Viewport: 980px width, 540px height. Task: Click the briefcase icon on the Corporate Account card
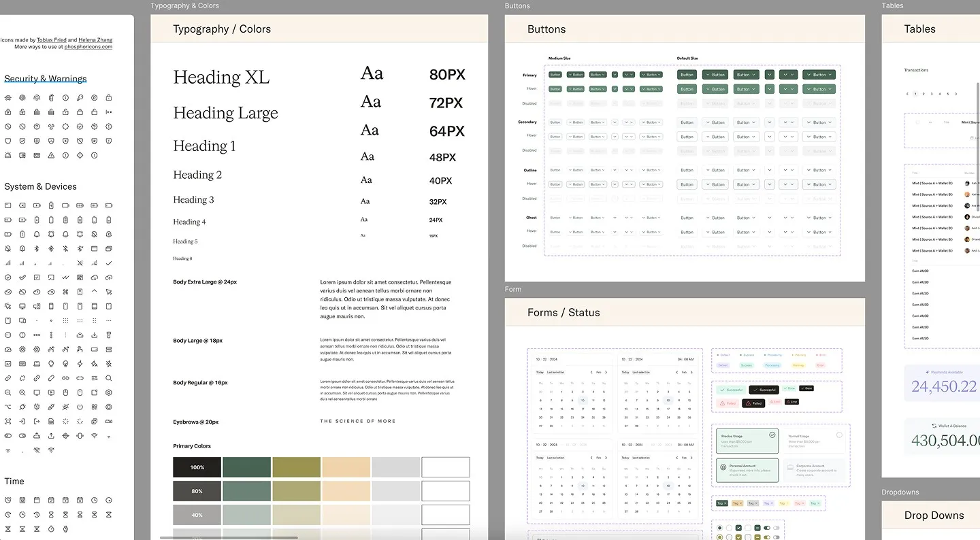789,468
